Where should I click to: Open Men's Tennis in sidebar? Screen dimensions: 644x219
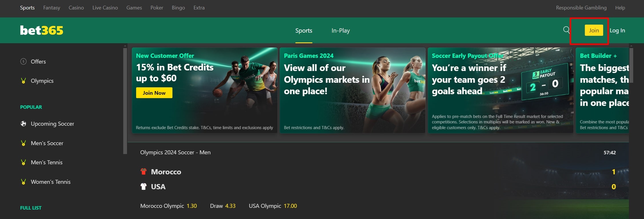pyautogui.click(x=47, y=162)
